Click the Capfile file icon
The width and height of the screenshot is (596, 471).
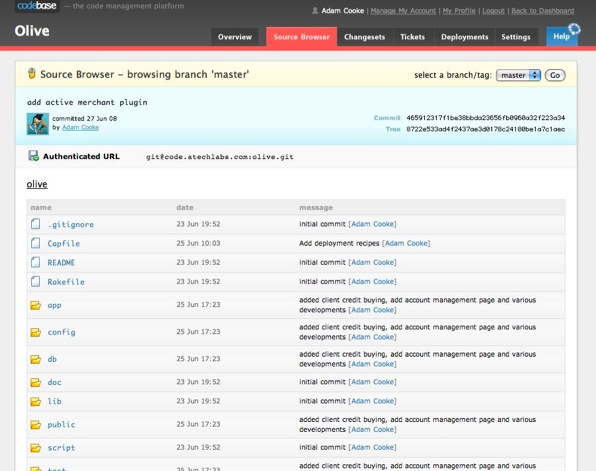[35, 243]
